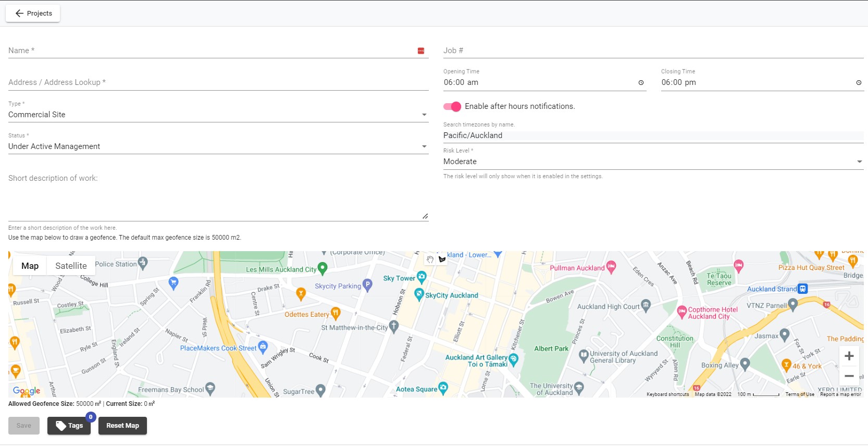Click Report a map error link
The width and height of the screenshot is (868, 446).
[840, 394]
